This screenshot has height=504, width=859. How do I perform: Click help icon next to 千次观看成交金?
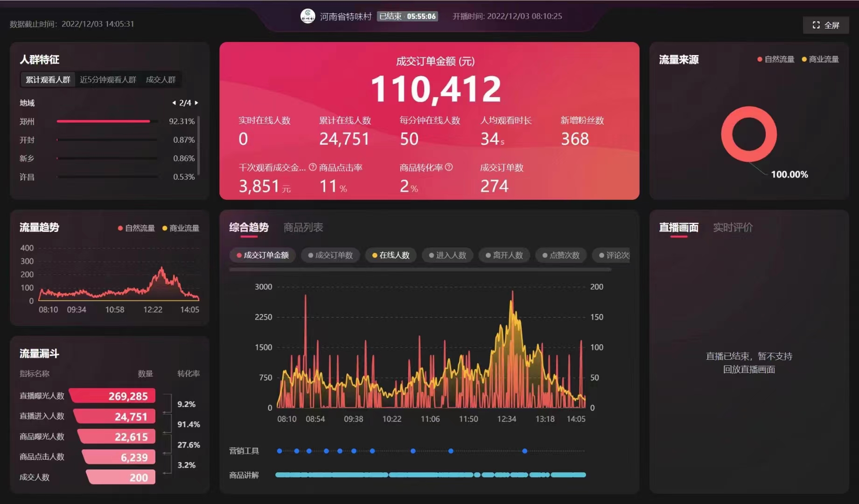[x=313, y=167]
